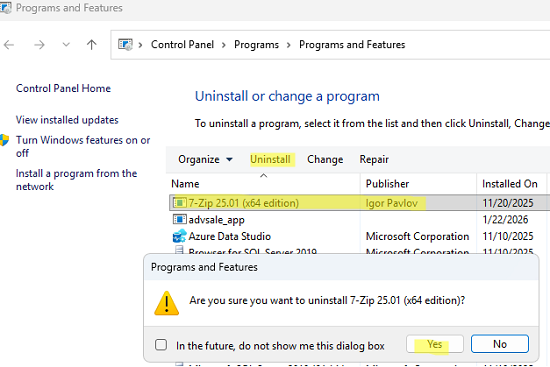Click the warning icon in the dialog
This screenshot has width=550, height=367.
coord(167,303)
